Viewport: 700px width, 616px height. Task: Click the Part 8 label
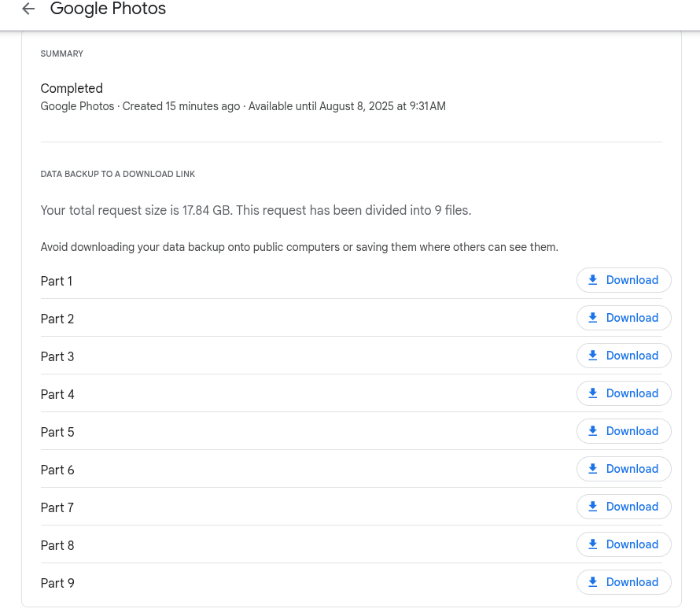click(x=57, y=545)
